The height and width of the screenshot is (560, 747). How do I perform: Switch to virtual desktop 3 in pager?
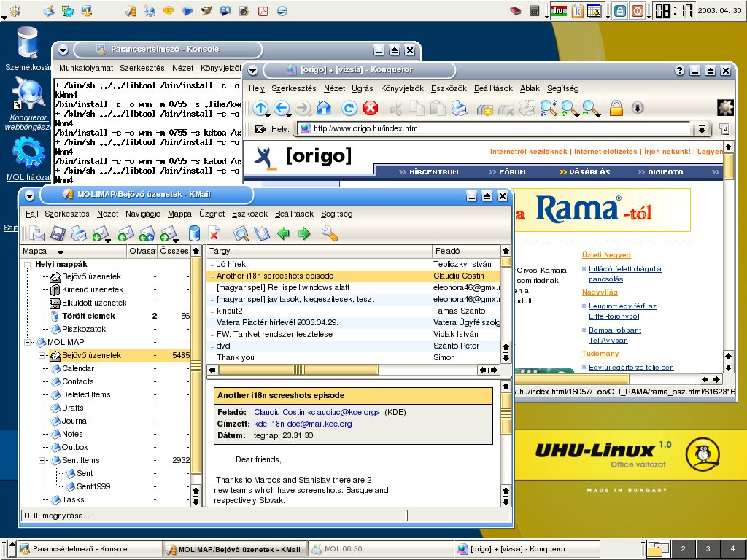click(x=707, y=549)
